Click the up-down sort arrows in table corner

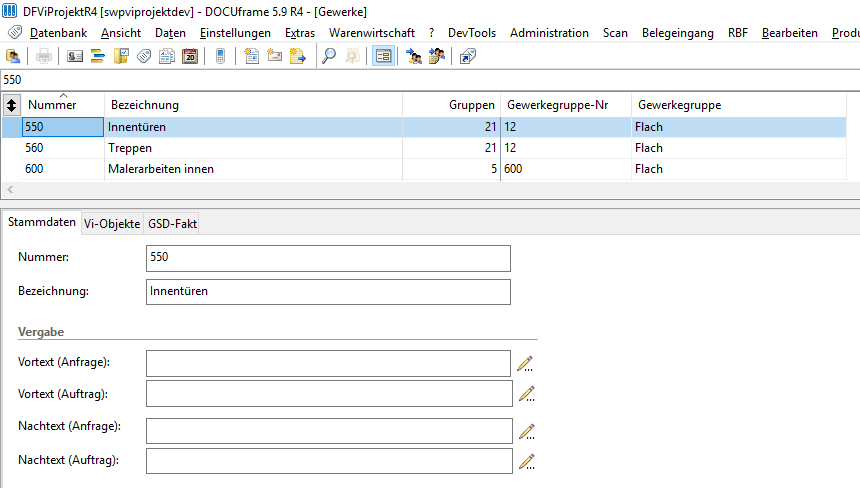(12, 105)
